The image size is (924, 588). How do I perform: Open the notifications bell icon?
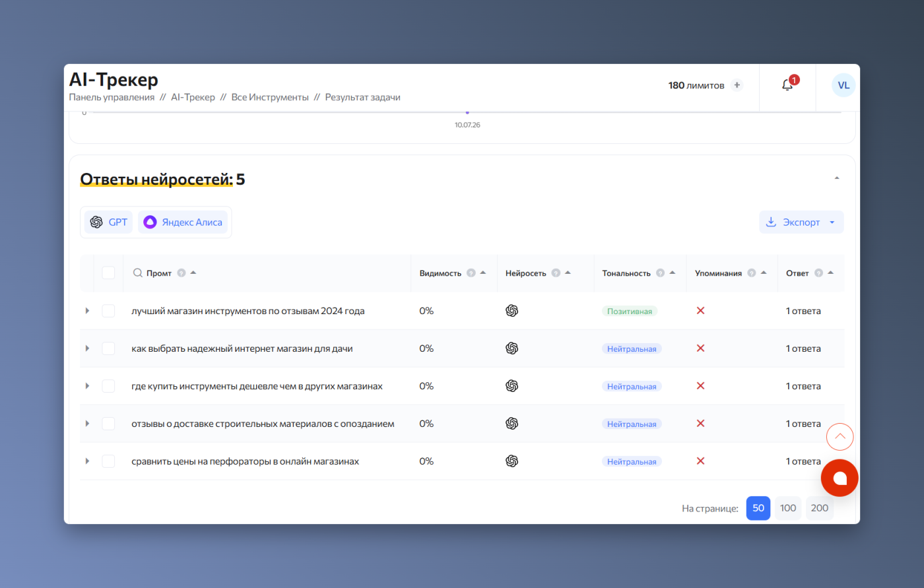tap(787, 85)
